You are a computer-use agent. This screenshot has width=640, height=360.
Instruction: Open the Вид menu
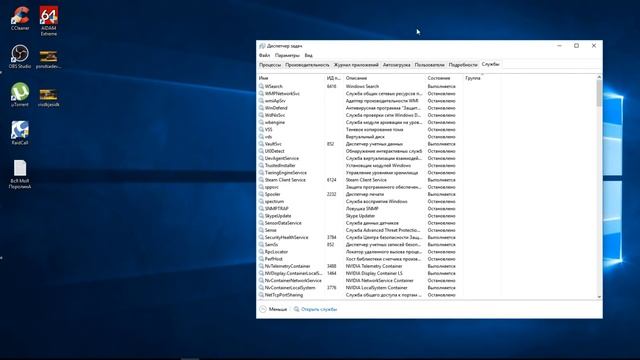pyautogui.click(x=309, y=55)
